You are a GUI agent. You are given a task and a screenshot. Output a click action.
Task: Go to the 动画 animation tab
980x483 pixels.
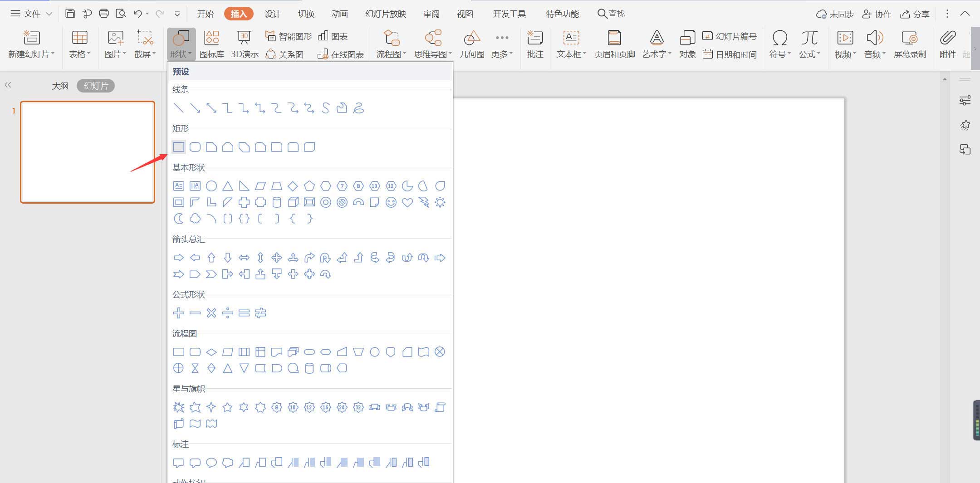pyautogui.click(x=339, y=14)
